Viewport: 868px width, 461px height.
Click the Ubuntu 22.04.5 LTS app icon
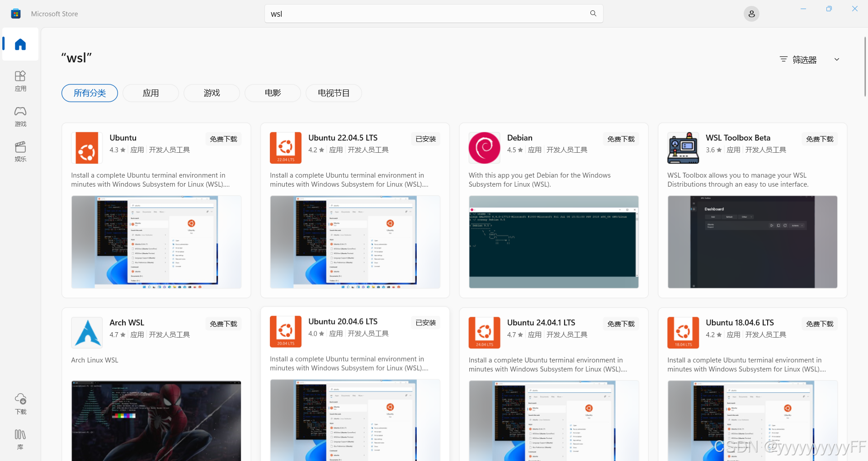286,148
